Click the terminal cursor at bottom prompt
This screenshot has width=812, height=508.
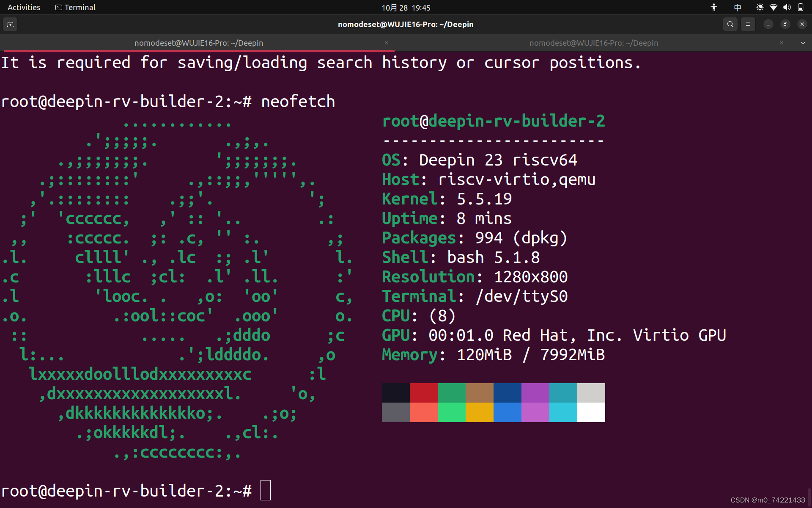click(x=265, y=490)
